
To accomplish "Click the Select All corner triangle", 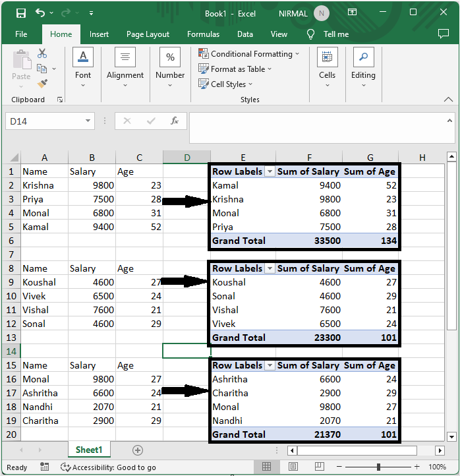I will pos(14,158).
